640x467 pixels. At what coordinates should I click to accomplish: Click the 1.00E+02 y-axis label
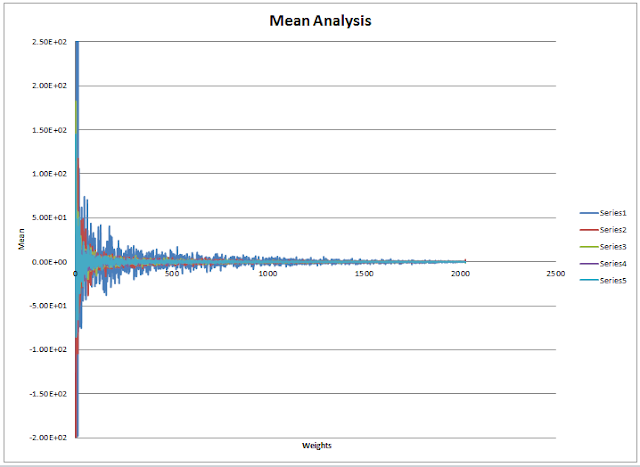[x=49, y=173]
